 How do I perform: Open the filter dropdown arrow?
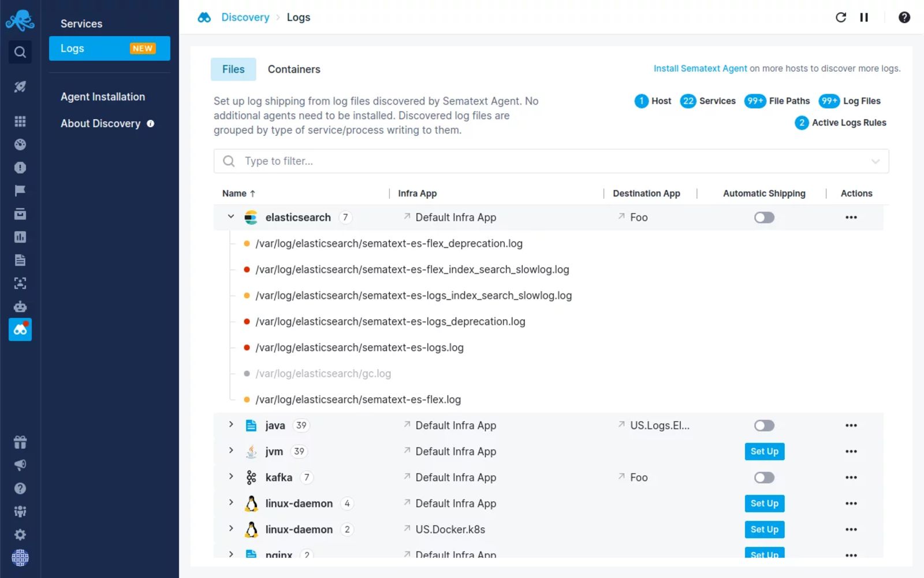(x=875, y=161)
